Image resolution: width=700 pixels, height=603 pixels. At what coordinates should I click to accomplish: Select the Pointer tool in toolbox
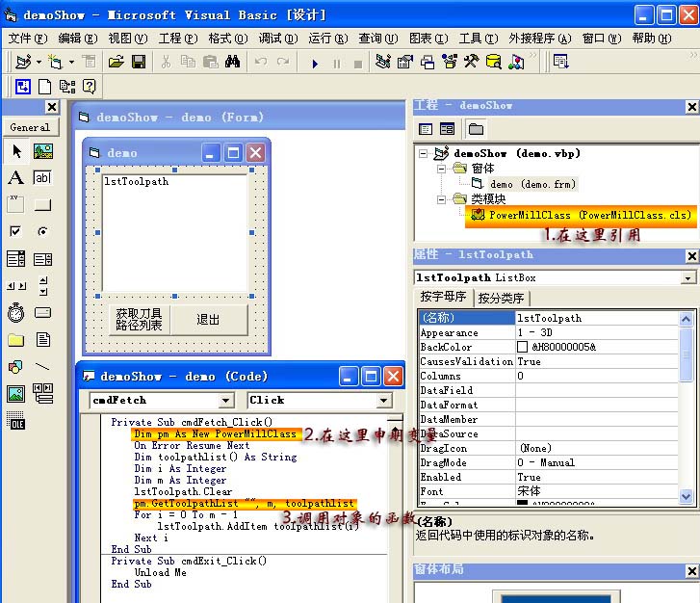tap(16, 151)
